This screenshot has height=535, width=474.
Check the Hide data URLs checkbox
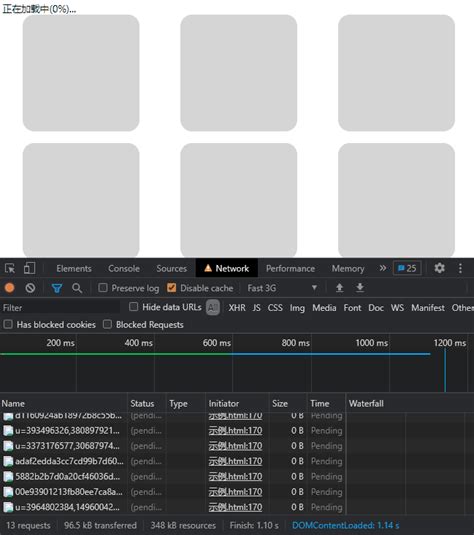pyautogui.click(x=133, y=307)
